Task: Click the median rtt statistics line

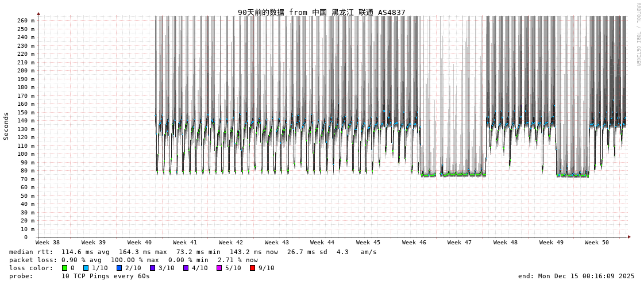Action: tap(192, 252)
